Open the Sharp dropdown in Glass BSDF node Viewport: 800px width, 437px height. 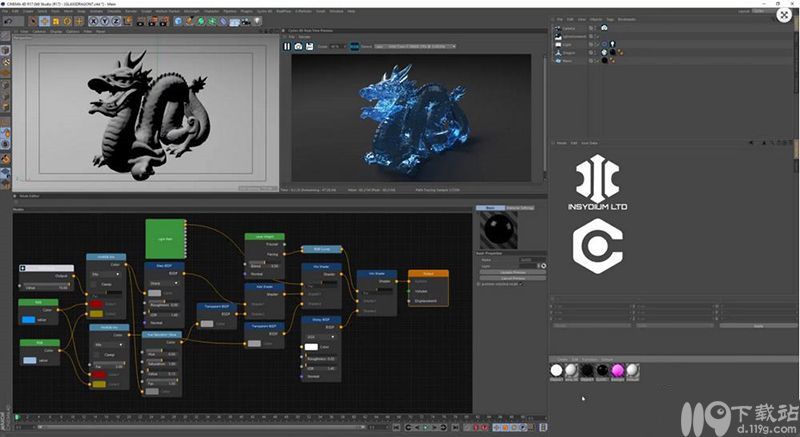(163, 283)
